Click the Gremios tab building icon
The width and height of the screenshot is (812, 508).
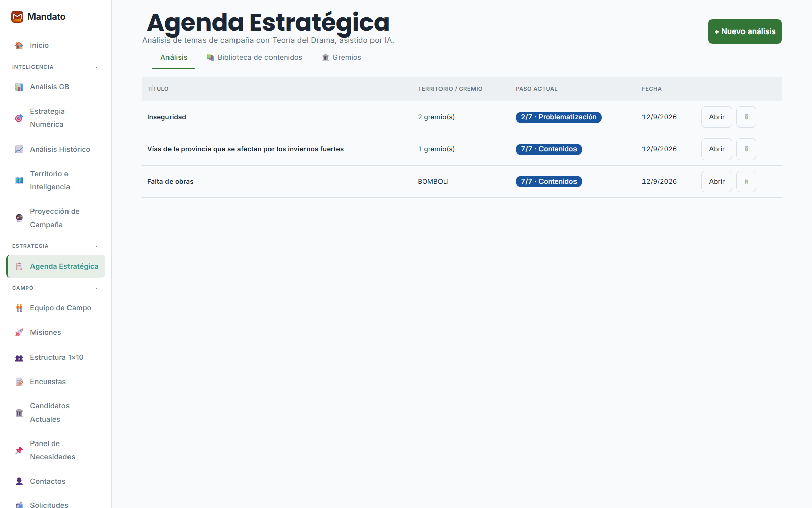(x=326, y=58)
